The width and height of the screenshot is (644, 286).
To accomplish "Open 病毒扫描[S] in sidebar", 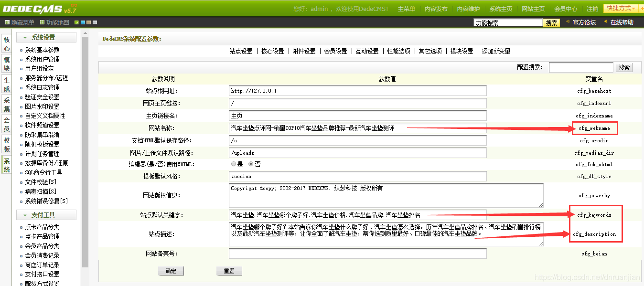I will tap(41, 191).
